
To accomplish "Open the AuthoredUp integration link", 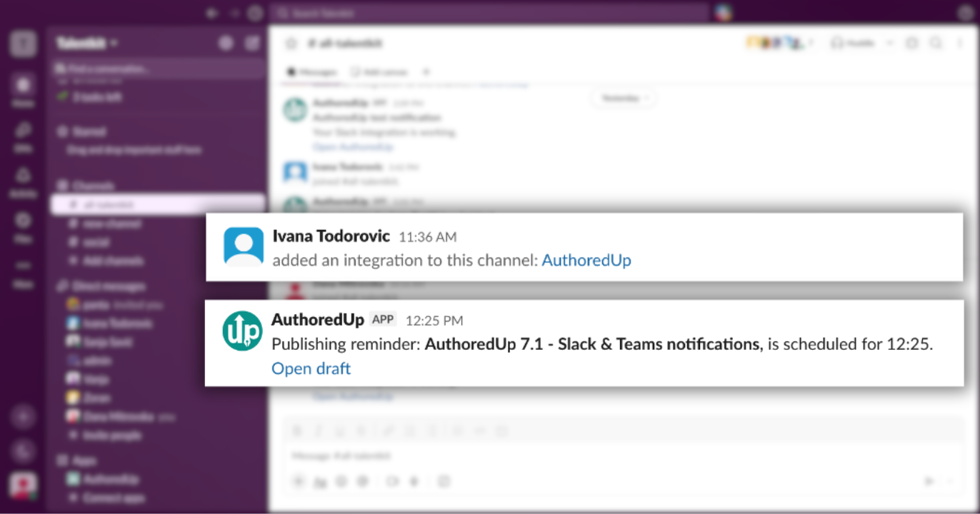I will (586, 261).
